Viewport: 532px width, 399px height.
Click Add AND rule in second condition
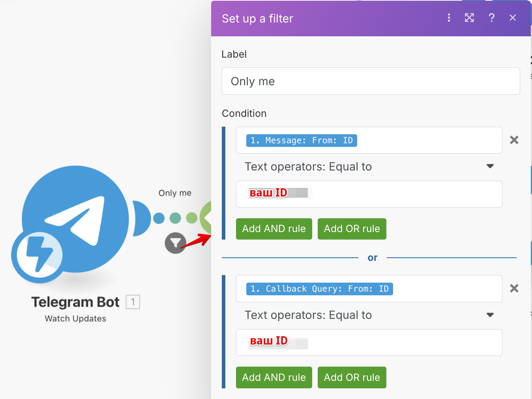[274, 377]
